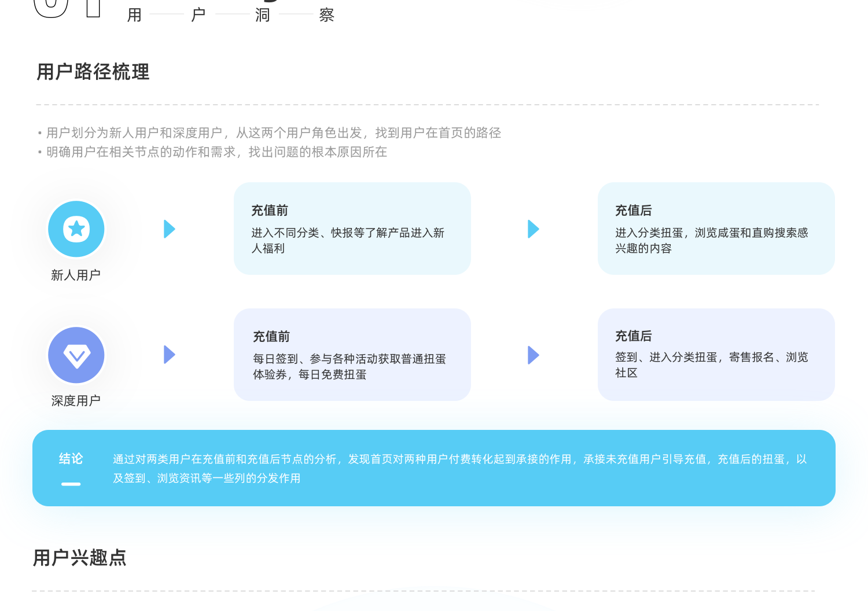868x611 pixels.
Task: Select the 深度用户 label
Action: (x=76, y=401)
